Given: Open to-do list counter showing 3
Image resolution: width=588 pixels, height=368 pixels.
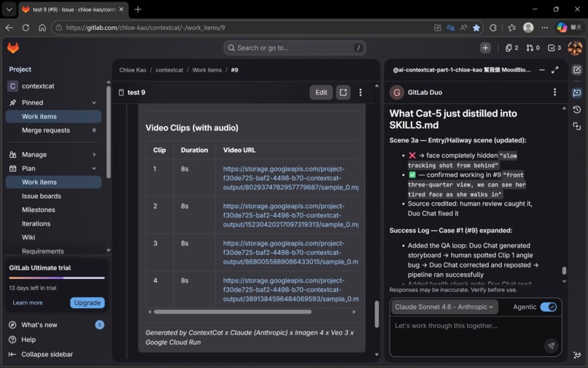Looking at the screenshot, I should (554, 47).
